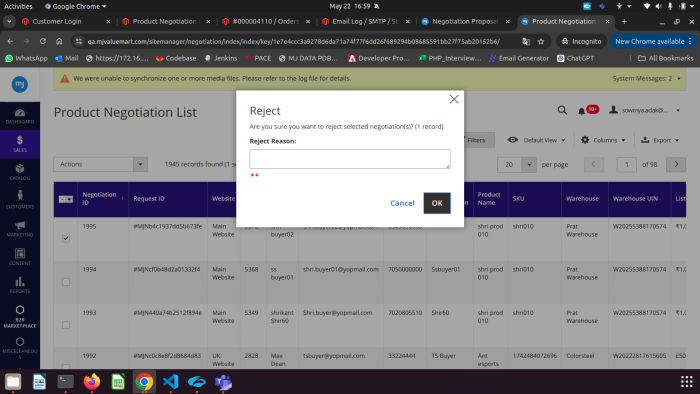
Task: Open the Columns settings dropdown
Action: click(x=603, y=140)
